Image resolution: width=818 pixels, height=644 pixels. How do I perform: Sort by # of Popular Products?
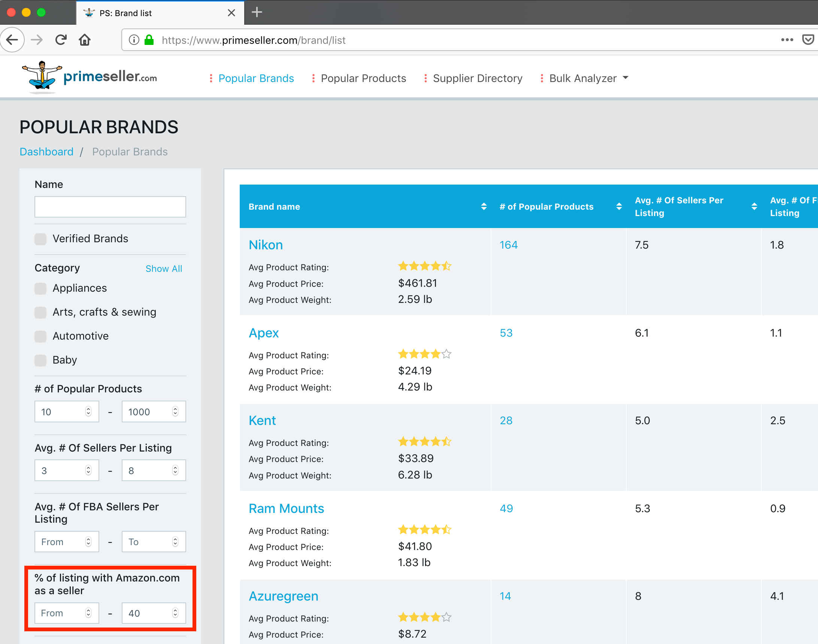(x=619, y=206)
